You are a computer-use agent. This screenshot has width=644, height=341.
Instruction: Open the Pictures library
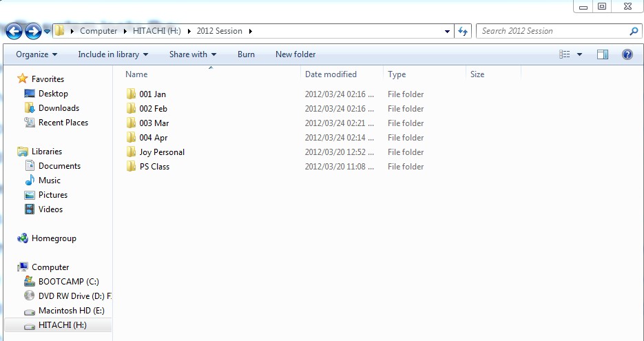53,195
